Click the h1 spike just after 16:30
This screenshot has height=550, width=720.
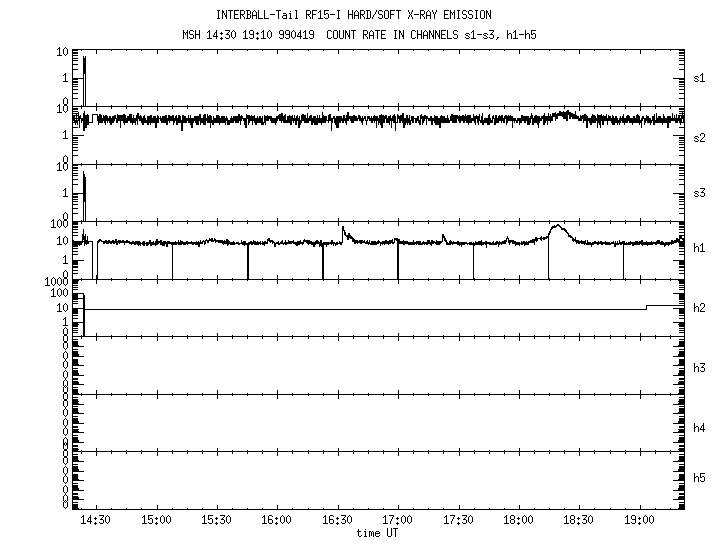click(x=343, y=230)
